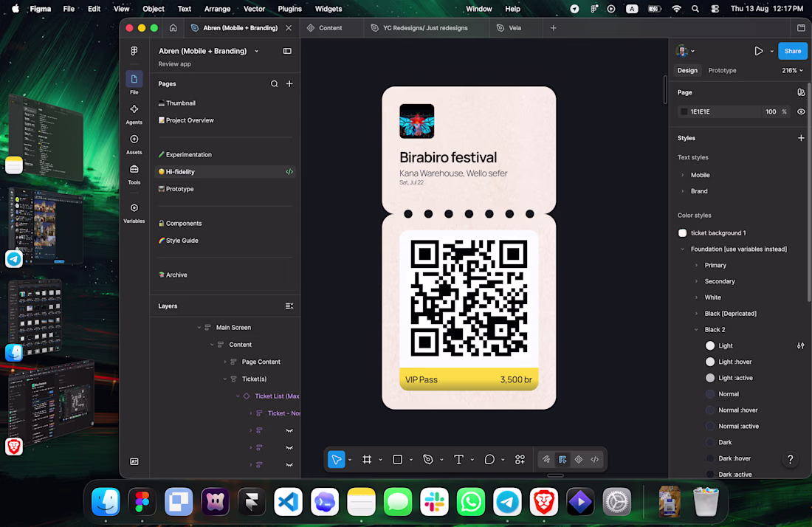
Task: Open the Arrange menu
Action: pyautogui.click(x=217, y=9)
